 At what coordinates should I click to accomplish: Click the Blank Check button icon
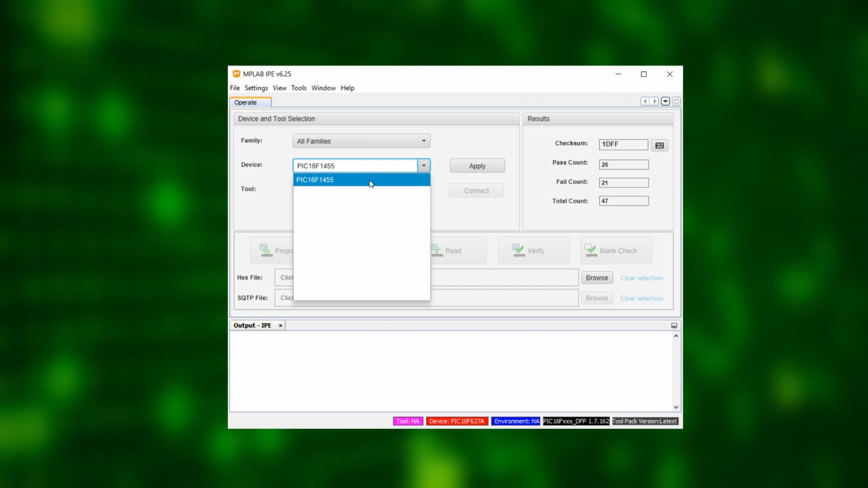point(591,250)
